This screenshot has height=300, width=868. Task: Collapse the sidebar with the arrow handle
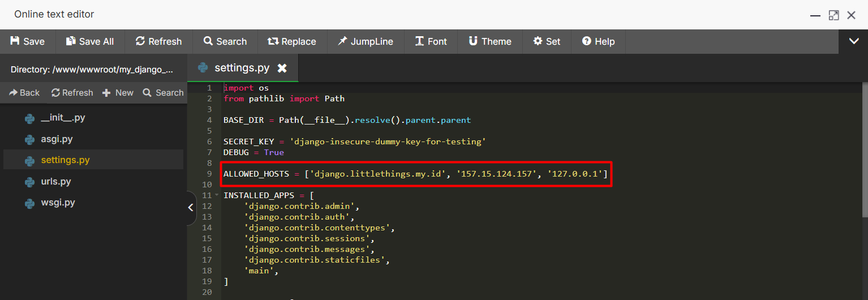[191, 208]
